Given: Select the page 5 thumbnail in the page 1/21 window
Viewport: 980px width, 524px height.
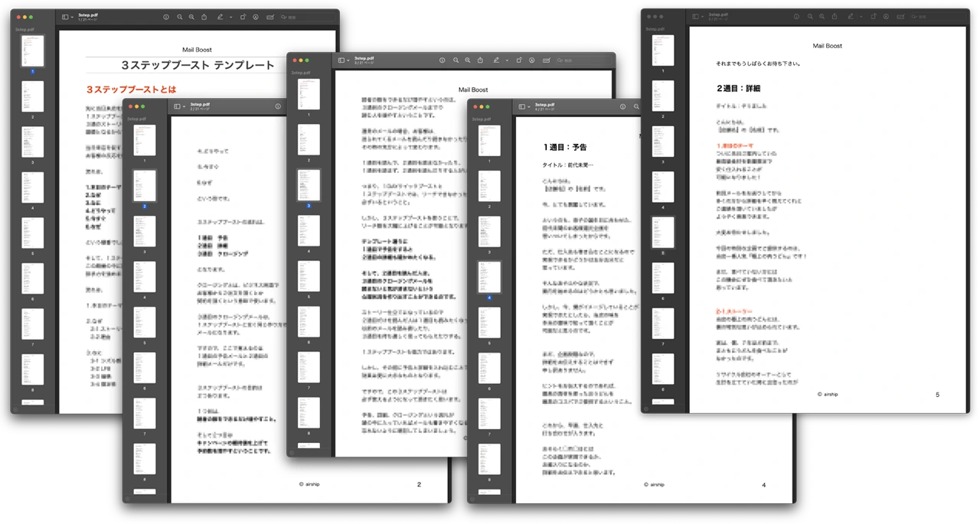Looking at the screenshot, I should 32,233.
